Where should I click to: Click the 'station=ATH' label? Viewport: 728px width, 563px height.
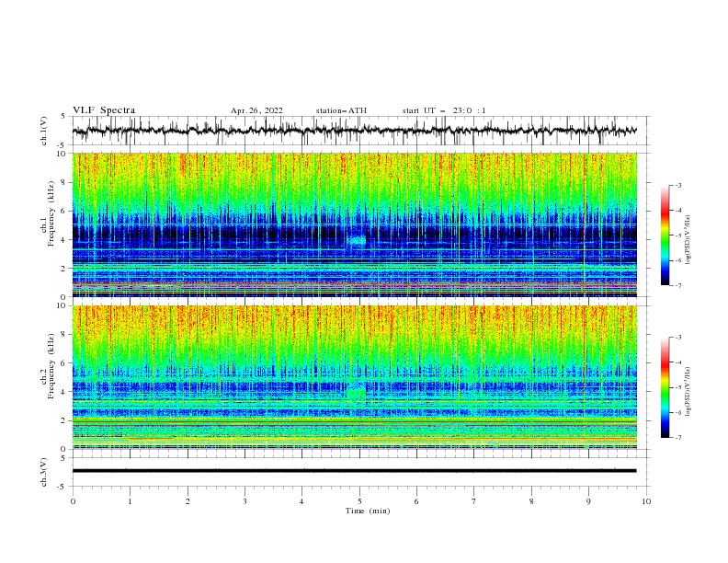(341, 110)
